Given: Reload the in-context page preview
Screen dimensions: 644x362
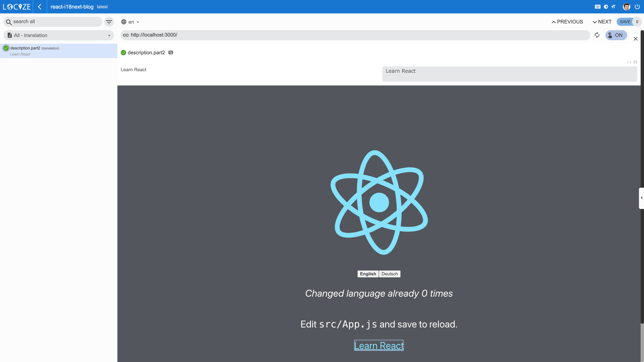Looking at the screenshot, I should point(597,35).
